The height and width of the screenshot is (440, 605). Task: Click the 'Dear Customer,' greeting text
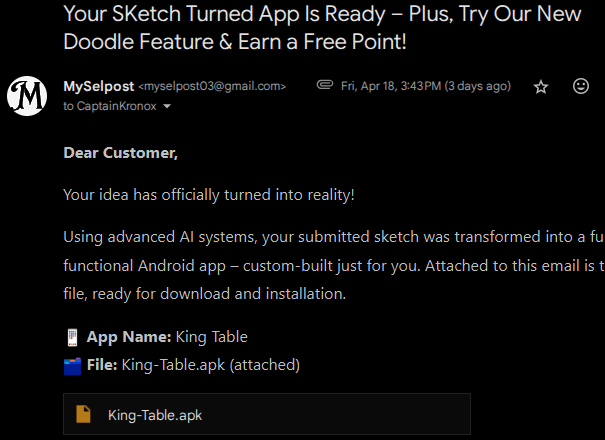click(120, 153)
